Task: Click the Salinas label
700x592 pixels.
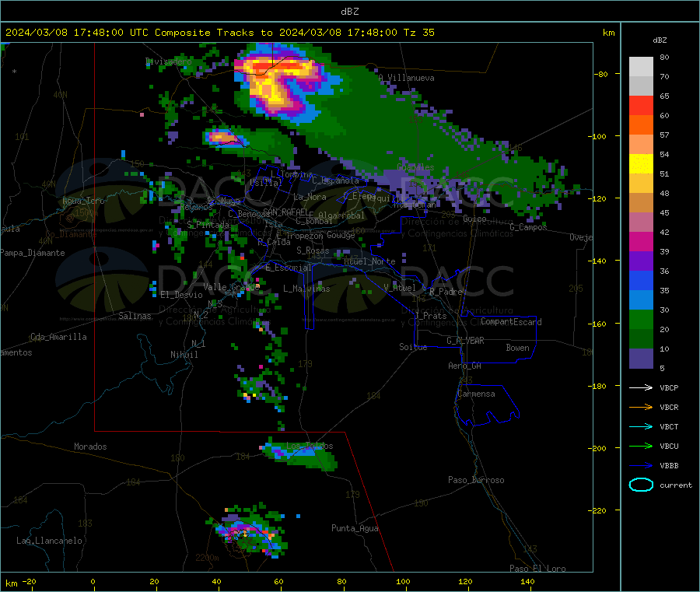Action: click(x=135, y=316)
